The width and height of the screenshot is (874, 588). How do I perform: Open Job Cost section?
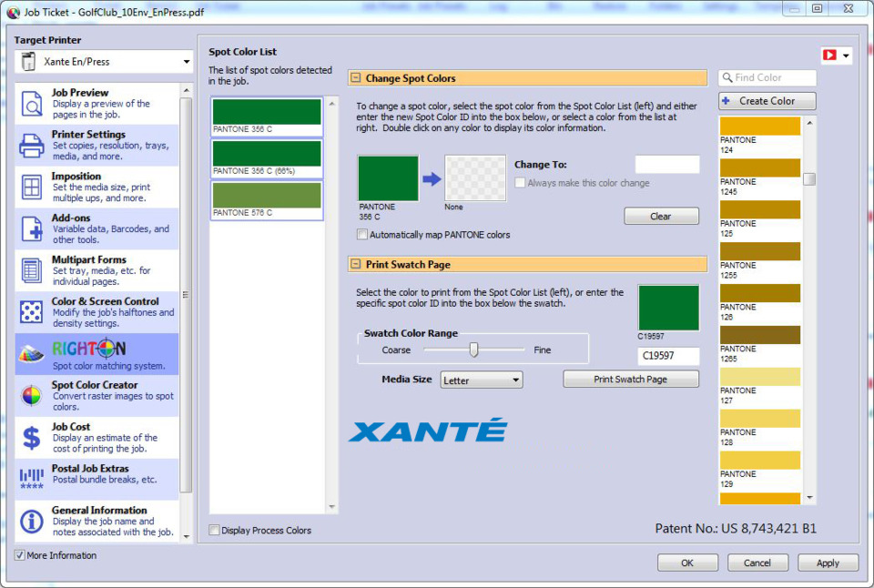(x=97, y=438)
